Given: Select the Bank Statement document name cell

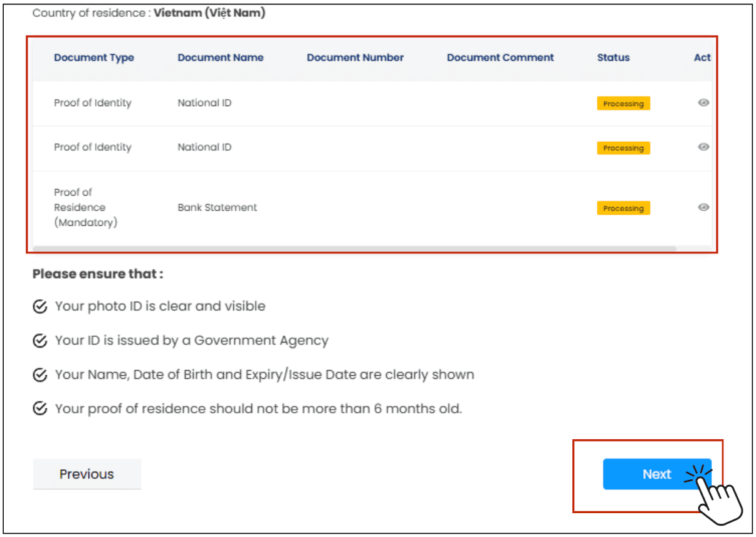Looking at the screenshot, I should 218,208.
